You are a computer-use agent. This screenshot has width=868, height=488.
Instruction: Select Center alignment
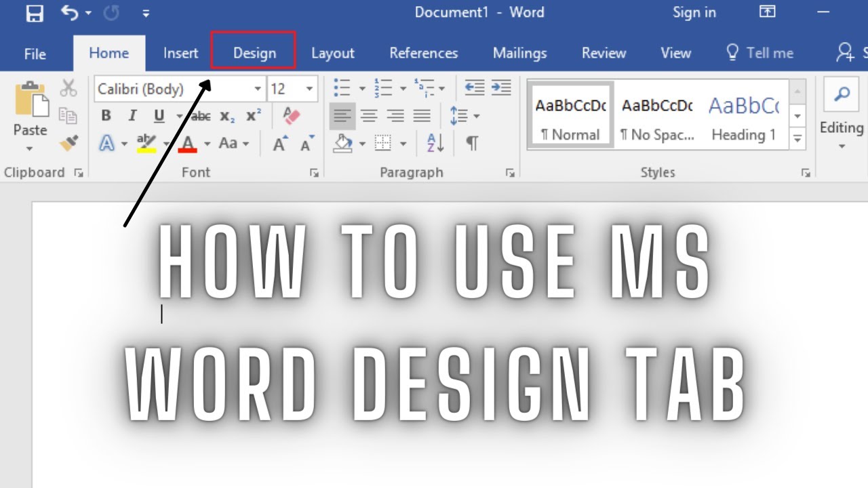369,116
